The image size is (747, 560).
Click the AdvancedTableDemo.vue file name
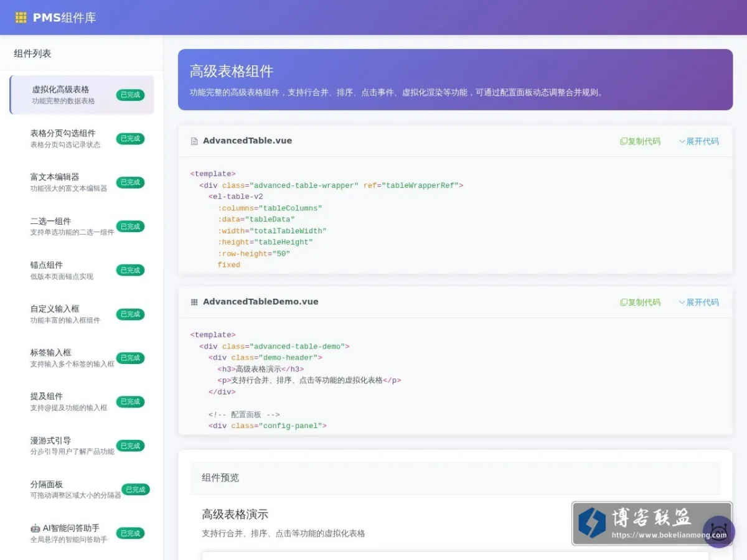pyautogui.click(x=261, y=302)
